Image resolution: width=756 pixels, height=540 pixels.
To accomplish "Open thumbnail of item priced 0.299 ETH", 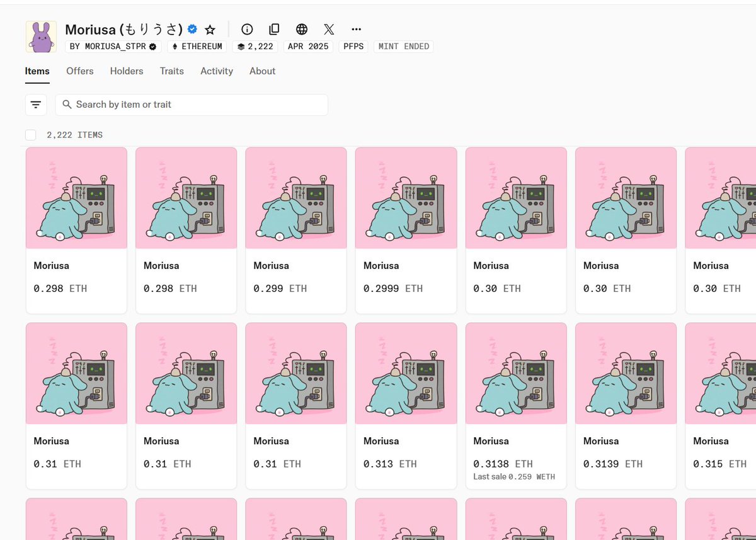I will click(296, 198).
